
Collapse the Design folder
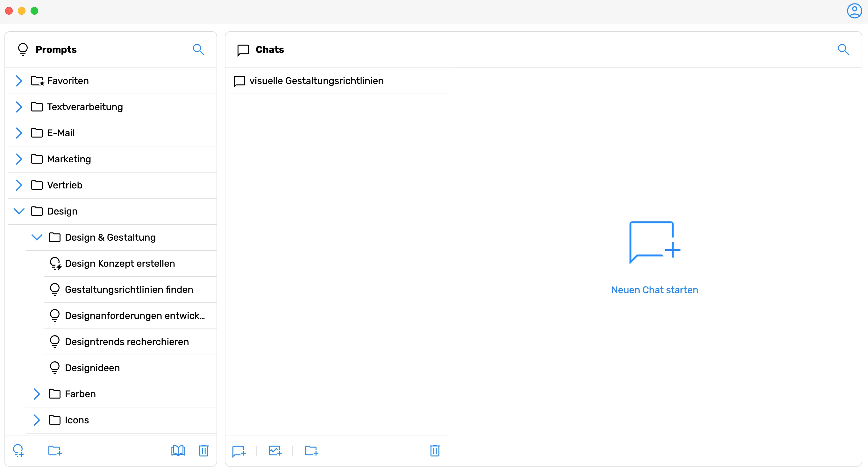pyautogui.click(x=19, y=211)
